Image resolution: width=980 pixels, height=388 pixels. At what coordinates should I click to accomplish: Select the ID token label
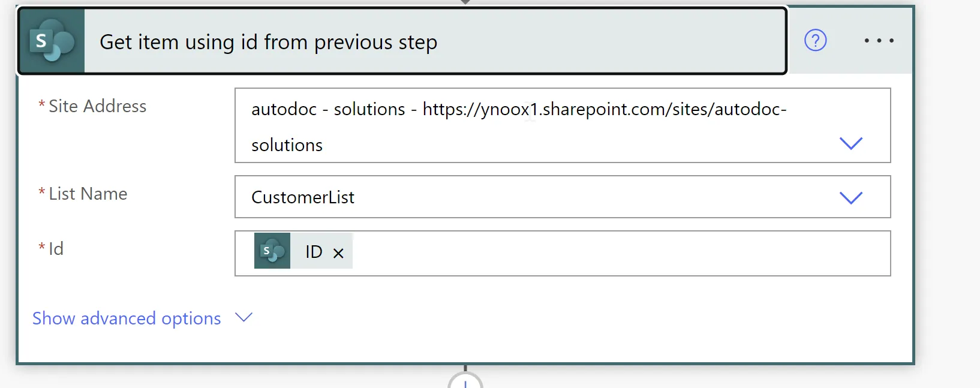click(314, 252)
